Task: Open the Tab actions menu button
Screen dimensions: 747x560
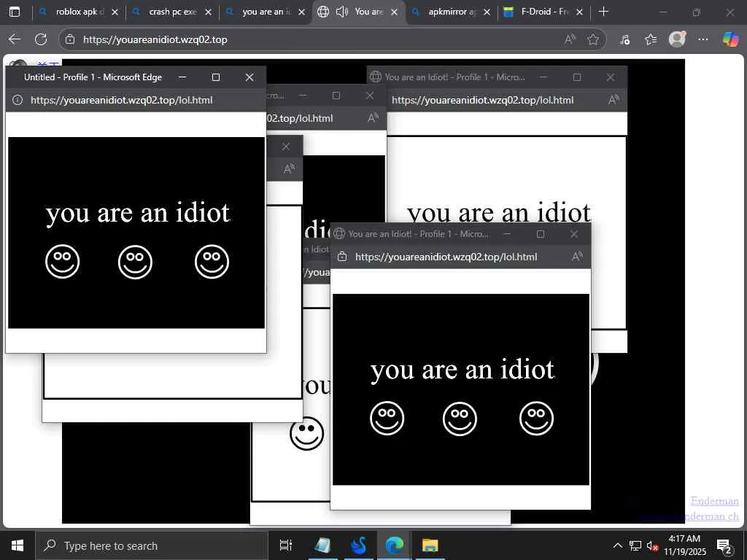Action: tap(15, 12)
